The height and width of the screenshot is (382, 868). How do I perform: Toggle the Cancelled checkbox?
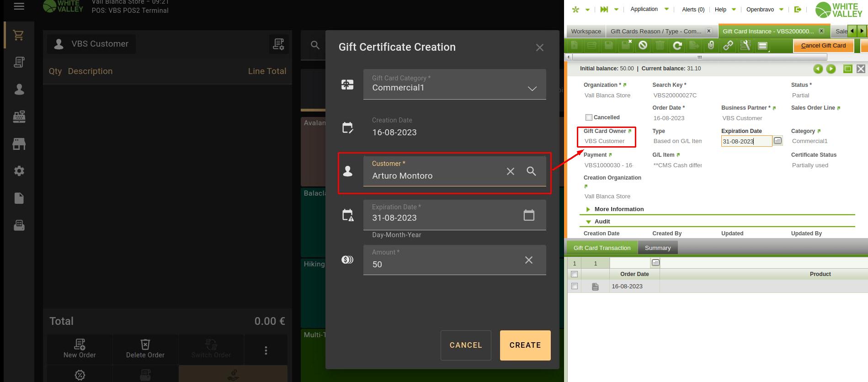point(589,117)
